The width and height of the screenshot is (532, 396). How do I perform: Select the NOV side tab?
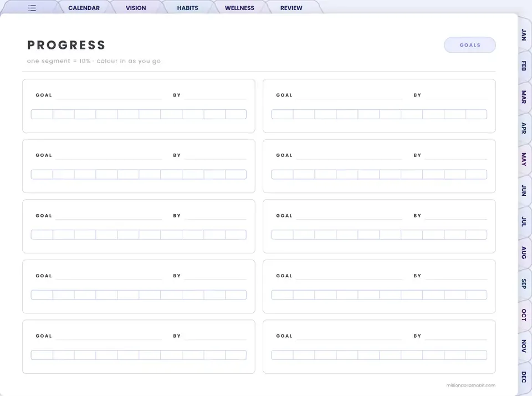point(524,346)
